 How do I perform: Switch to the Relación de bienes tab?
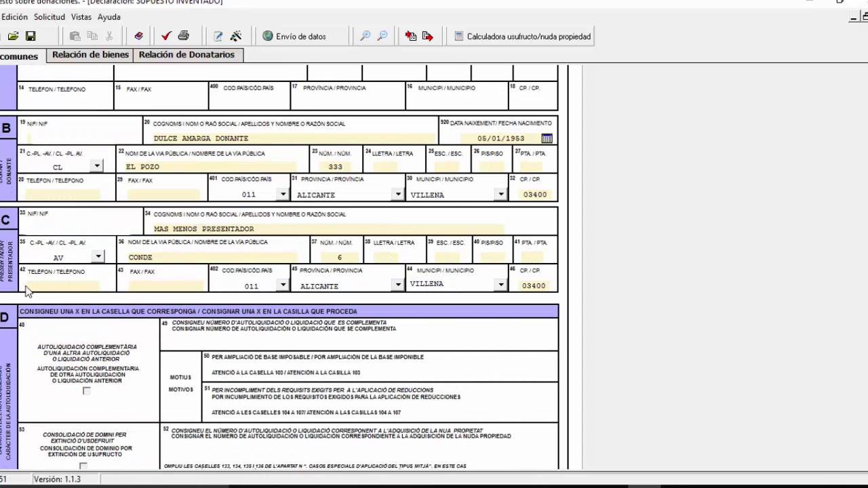(x=90, y=55)
